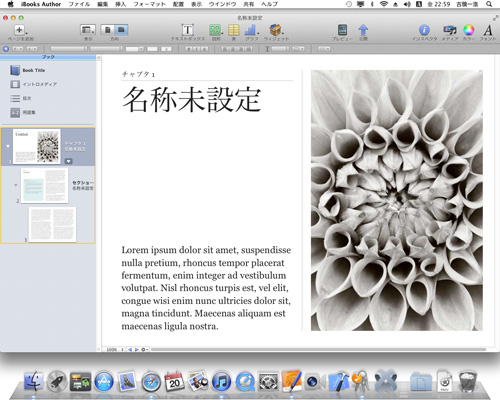500x400 pixels.
Task: Click the Preview (プレビュー) iPad icon
Action: click(342, 30)
